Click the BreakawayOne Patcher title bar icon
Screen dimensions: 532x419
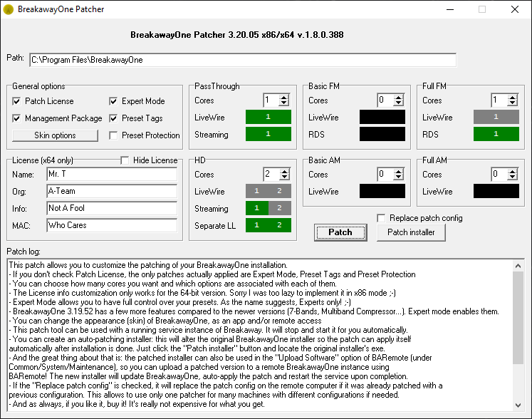[9, 10]
